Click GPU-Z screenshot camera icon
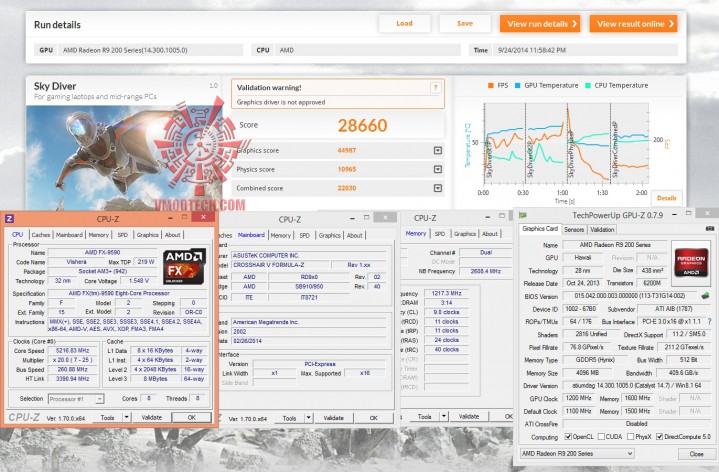 (x=710, y=228)
